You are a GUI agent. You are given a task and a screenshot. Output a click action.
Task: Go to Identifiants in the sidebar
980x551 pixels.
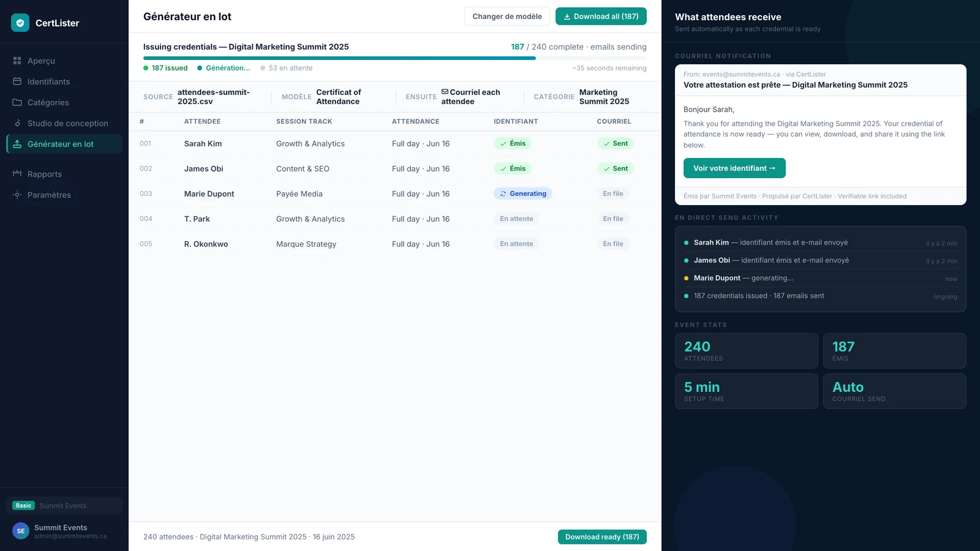[x=64, y=81]
